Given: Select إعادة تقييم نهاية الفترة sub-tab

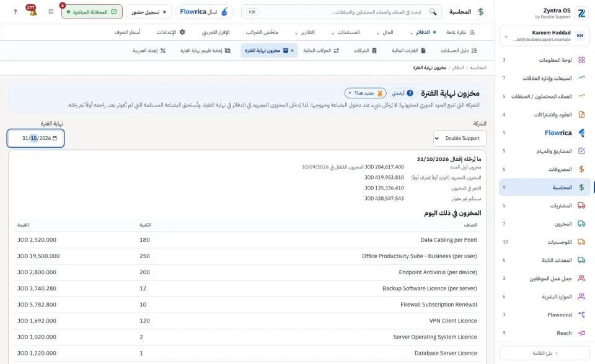Looking at the screenshot, I should click(205, 50).
